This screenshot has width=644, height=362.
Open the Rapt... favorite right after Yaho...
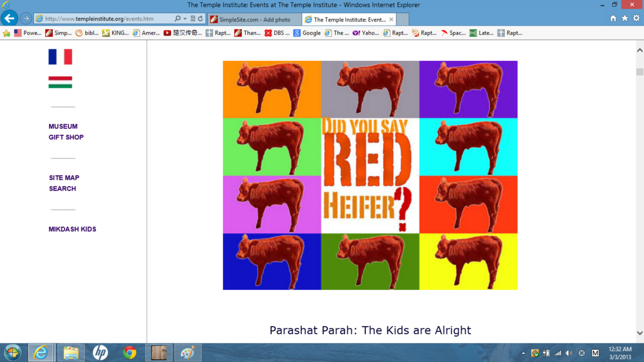coord(396,33)
